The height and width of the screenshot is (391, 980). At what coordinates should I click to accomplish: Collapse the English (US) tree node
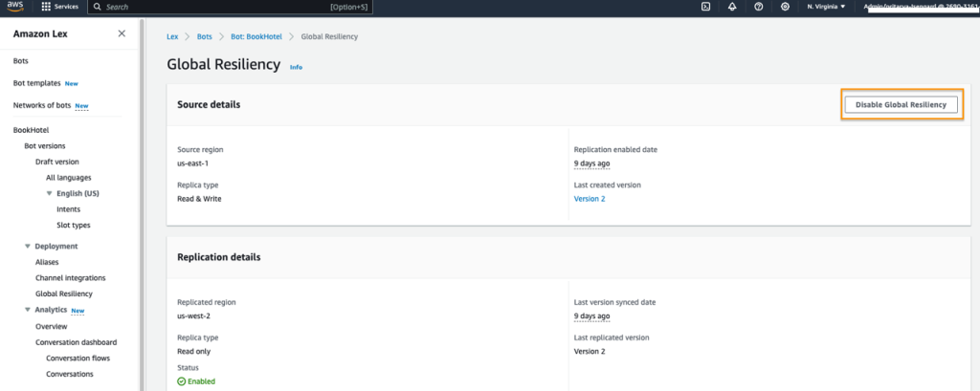(50, 194)
